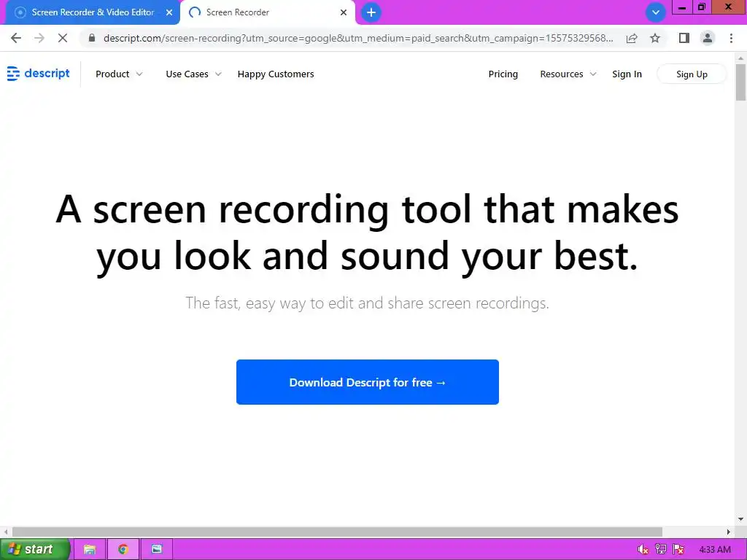Open the tab search dropdown arrow
Screen dimensions: 747x560
pyautogui.click(x=656, y=12)
